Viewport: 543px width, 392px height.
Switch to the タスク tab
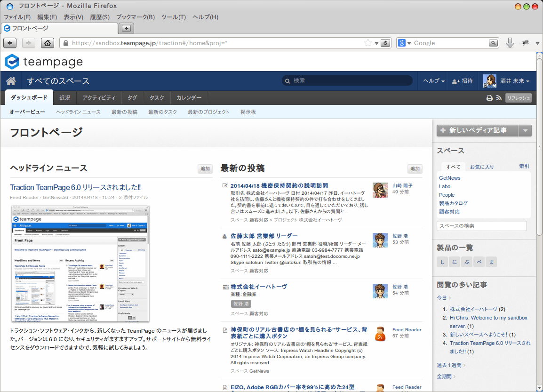157,98
